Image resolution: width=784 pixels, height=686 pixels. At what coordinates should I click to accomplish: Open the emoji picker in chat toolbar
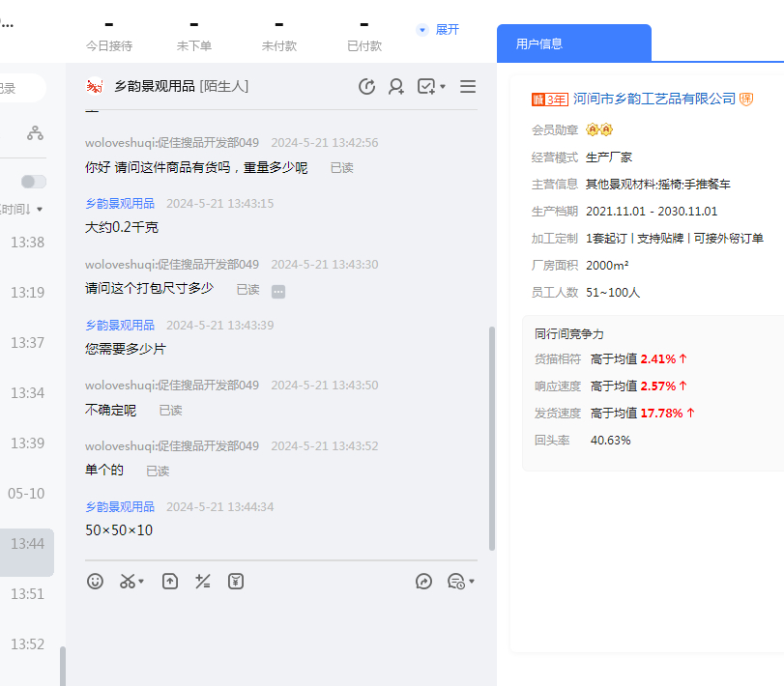pos(95,581)
